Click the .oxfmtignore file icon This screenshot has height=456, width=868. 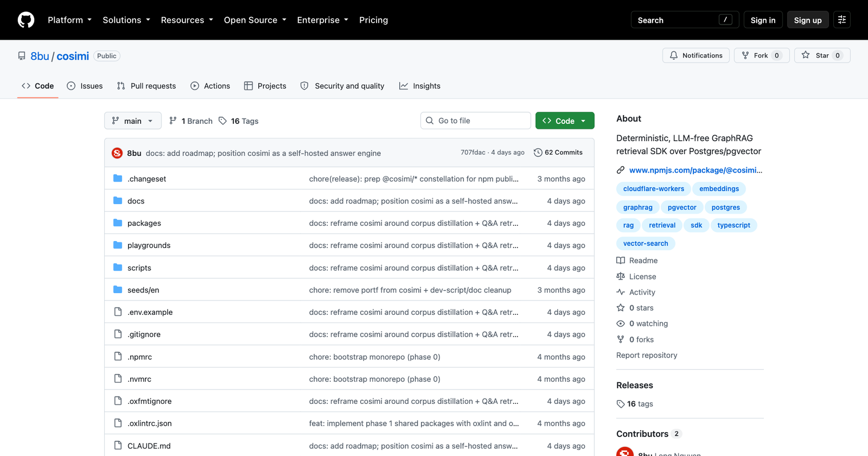coord(118,401)
